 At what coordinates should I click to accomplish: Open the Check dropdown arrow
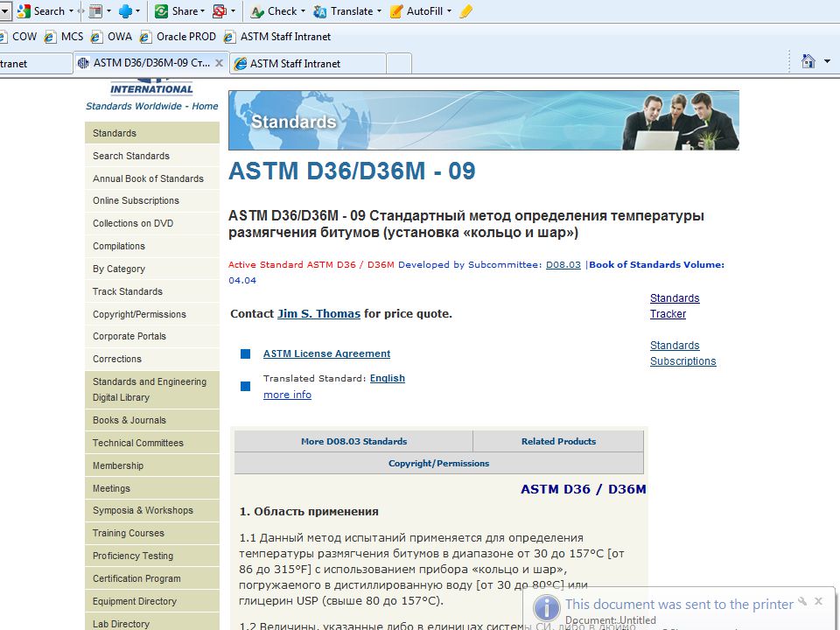(x=303, y=11)
